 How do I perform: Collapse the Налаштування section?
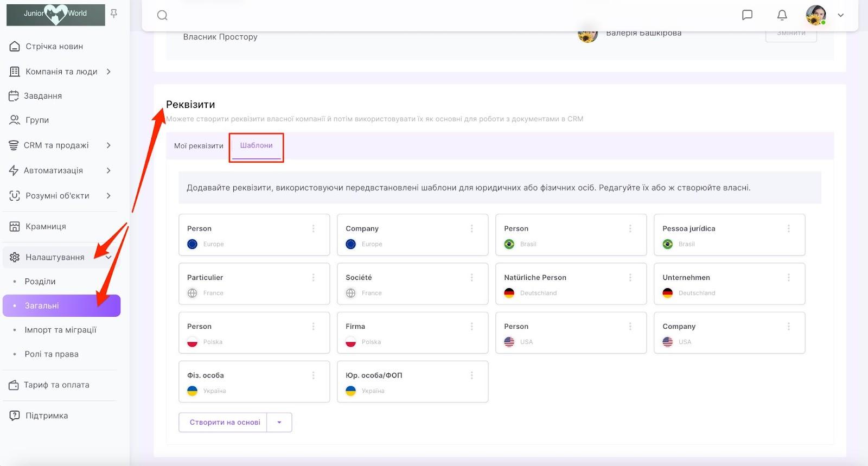point(108,257)
